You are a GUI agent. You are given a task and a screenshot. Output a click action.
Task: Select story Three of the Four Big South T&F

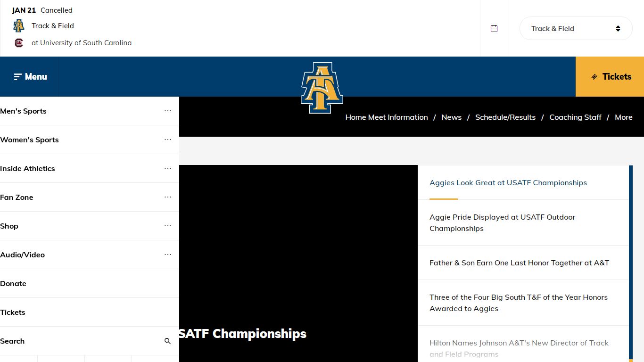pyautogui.click(x=523, y=303)
